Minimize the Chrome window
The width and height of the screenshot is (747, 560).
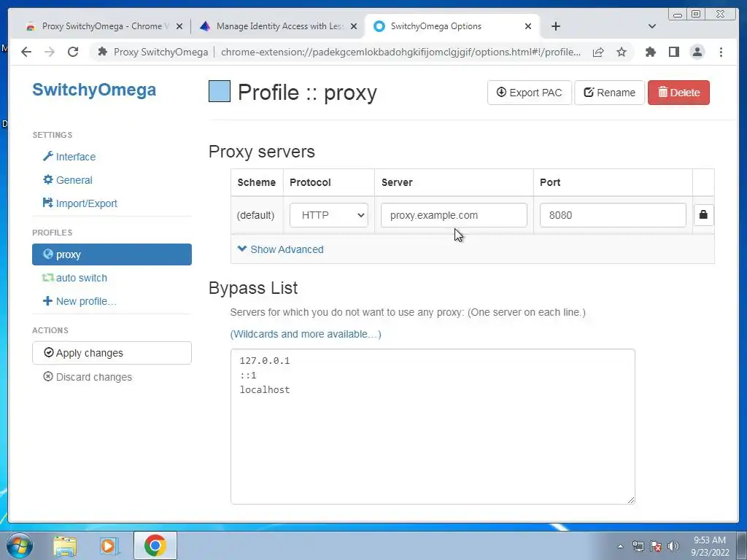(678, 15)
